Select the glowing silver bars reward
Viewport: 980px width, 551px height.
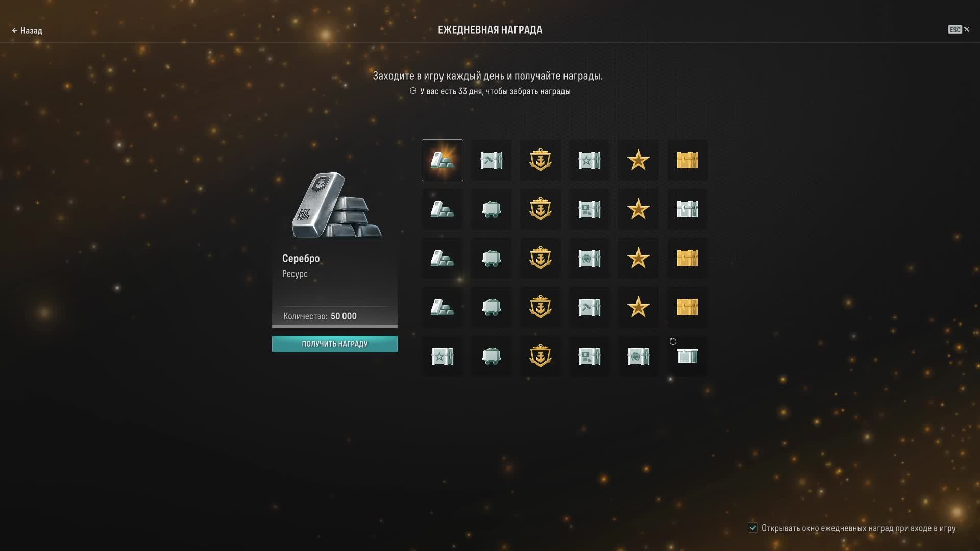442,160
